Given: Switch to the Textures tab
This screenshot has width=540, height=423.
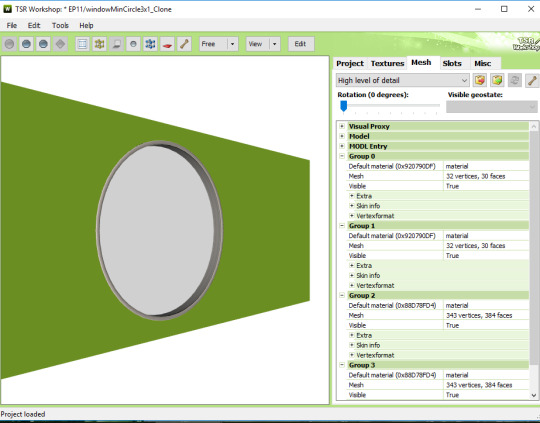Looking at the screenshot, I should (x=387, y=63).
